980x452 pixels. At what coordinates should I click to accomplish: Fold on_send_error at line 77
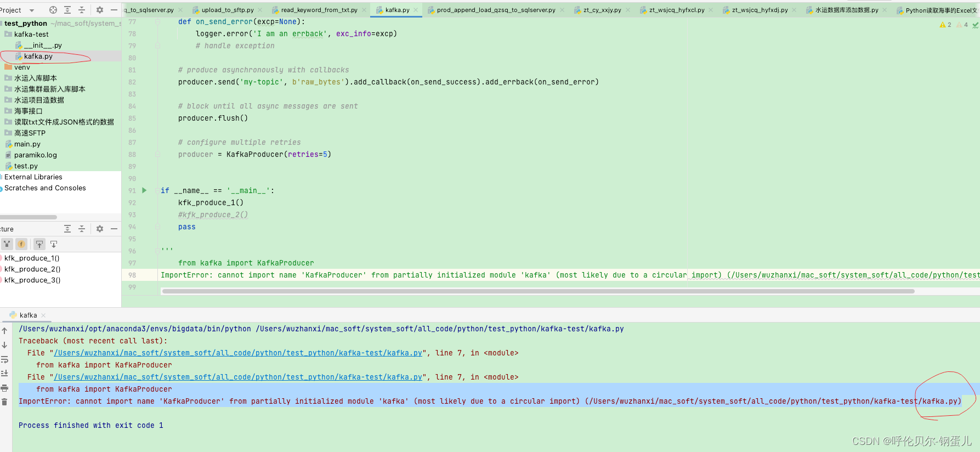point(157,21)
